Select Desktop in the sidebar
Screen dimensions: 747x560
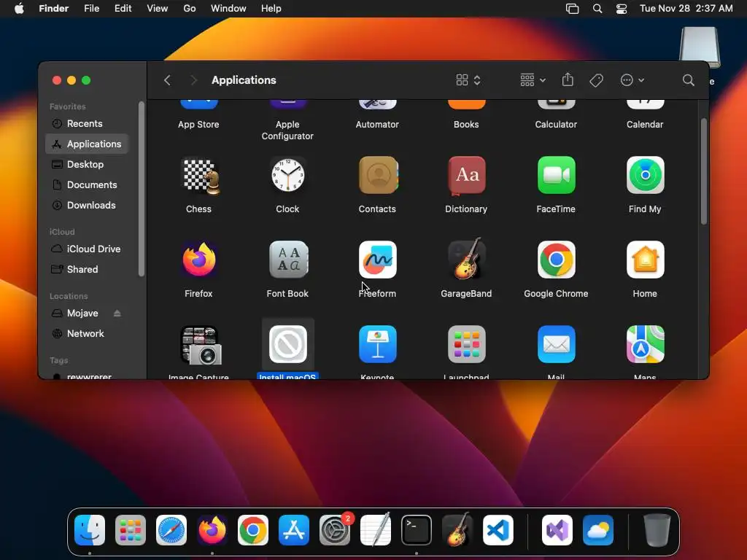coord(87,164)
